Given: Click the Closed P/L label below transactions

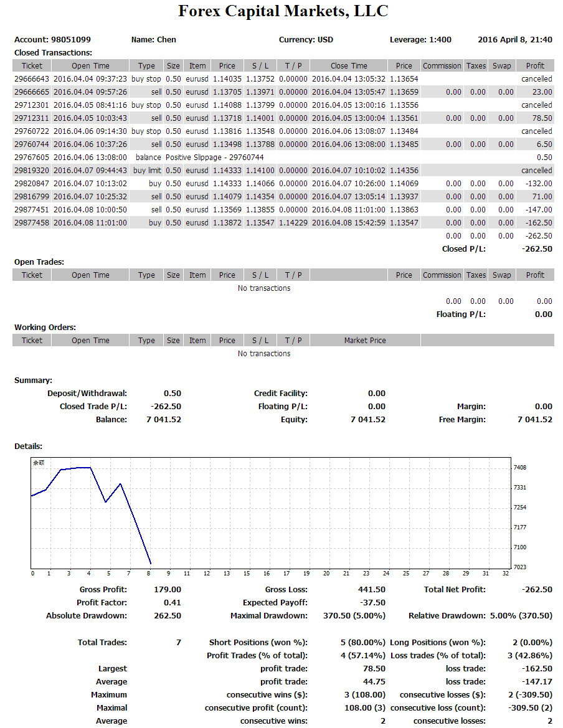Looking at the screenshot, I should coord(463,249).
